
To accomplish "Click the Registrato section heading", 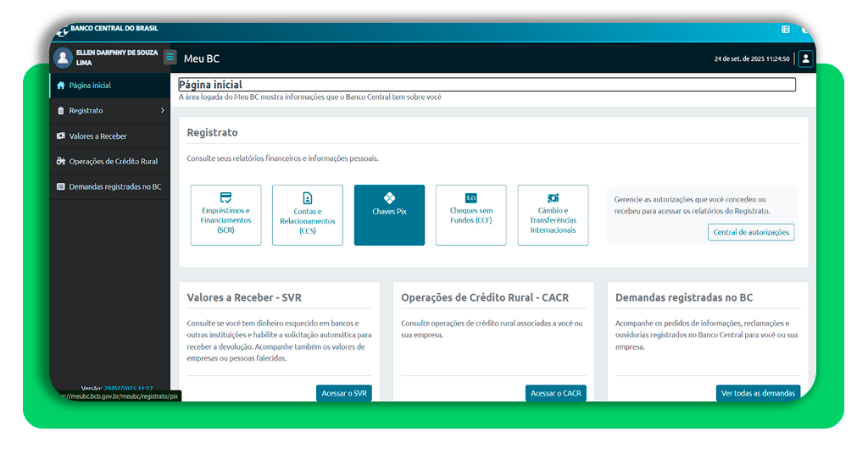I will point(212,133).
